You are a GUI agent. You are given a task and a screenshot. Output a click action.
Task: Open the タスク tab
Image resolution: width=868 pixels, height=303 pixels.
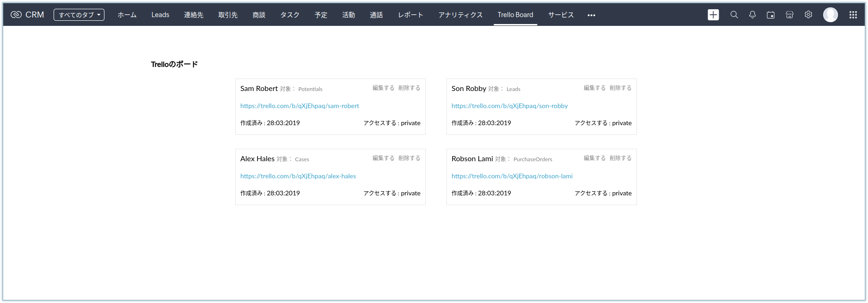290,15
